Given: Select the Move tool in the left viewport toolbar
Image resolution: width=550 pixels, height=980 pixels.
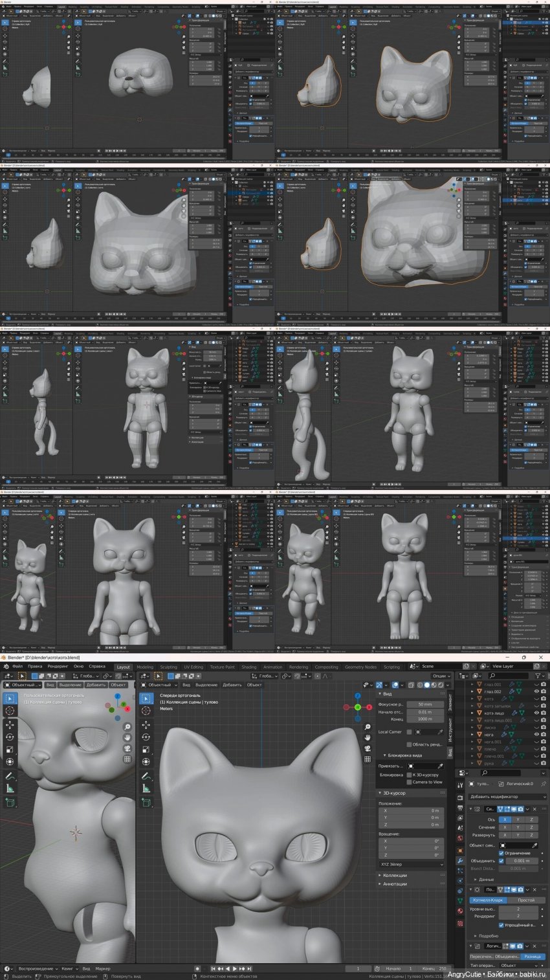Looking at the screenshot, I should pyautogui.click(x=10, y=724).
